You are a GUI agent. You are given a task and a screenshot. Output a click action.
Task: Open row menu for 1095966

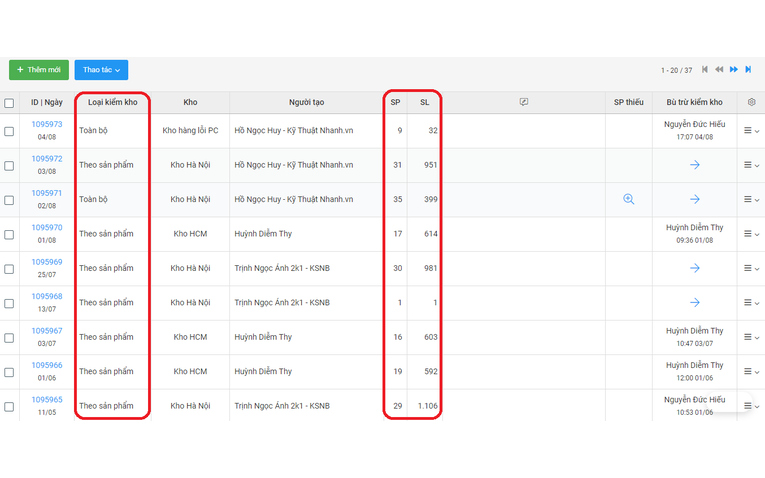751,372
